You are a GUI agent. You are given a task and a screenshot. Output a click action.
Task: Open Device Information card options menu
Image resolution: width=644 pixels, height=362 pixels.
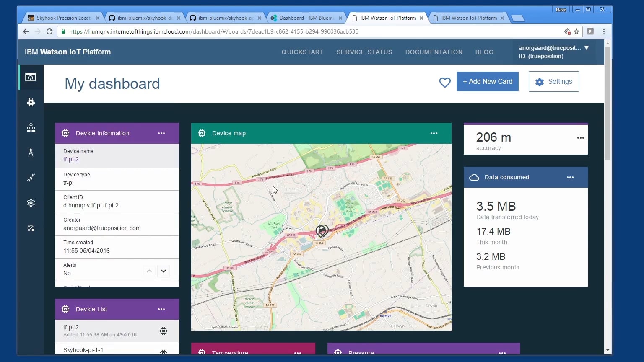(161, 133)
